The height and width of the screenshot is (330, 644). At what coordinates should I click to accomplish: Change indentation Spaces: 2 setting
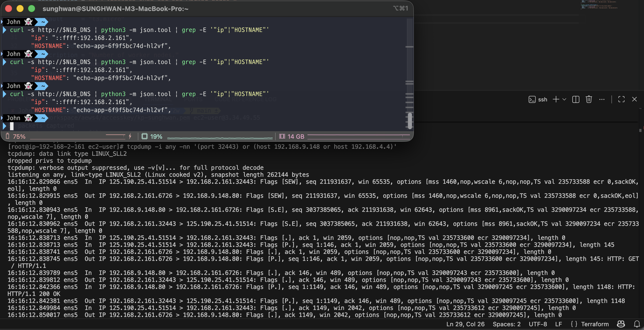tap(506, 324)
